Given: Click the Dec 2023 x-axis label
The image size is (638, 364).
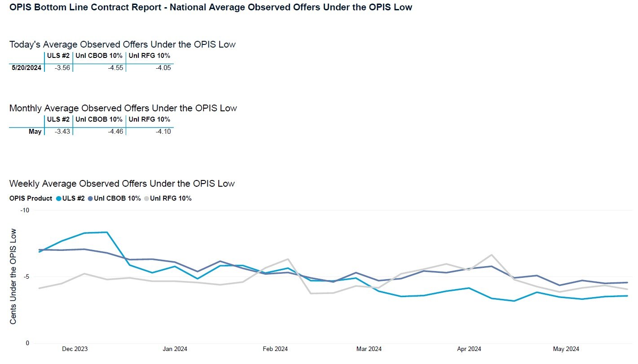Looking at the screenshot, I should [x=75, y=349].
